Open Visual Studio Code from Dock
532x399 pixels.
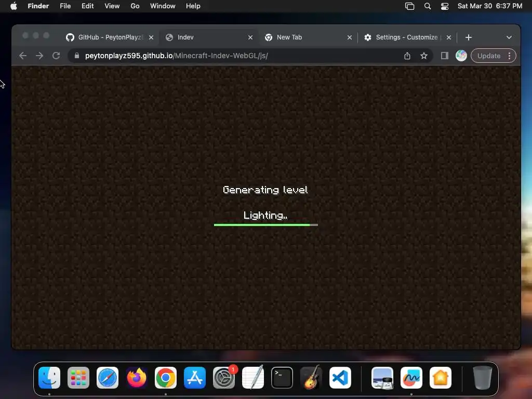point(340,378)
